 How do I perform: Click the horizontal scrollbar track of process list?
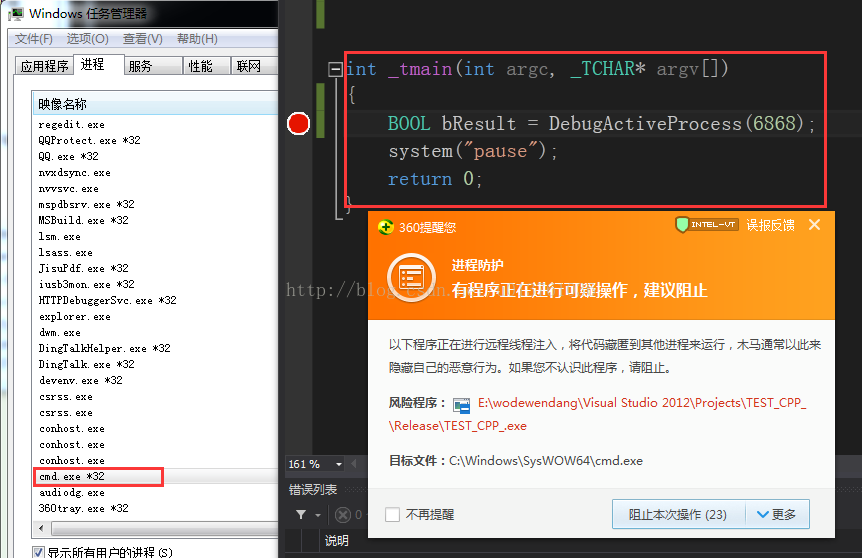(164, 528)
